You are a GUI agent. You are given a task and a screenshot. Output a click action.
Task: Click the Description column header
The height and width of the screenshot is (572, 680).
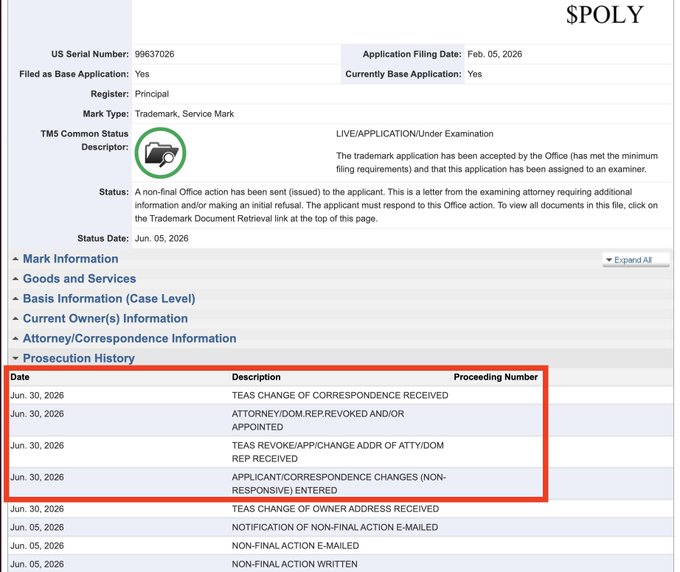(256, 377)
